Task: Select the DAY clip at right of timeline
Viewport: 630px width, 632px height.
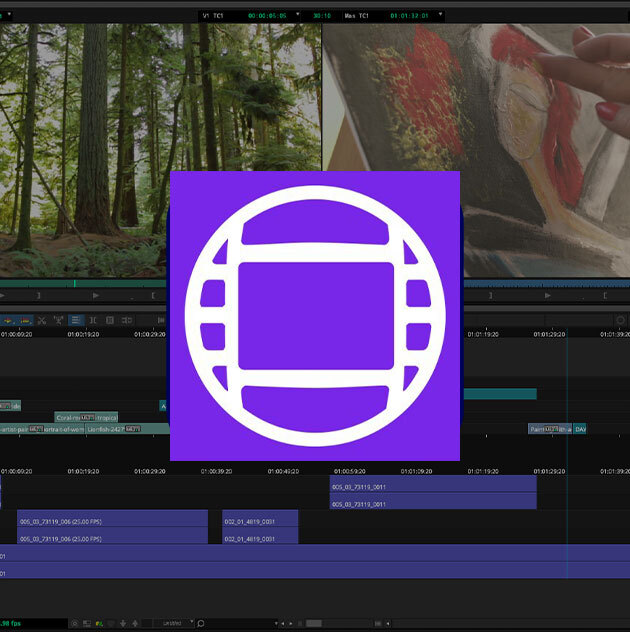Action: pos(580,429)
